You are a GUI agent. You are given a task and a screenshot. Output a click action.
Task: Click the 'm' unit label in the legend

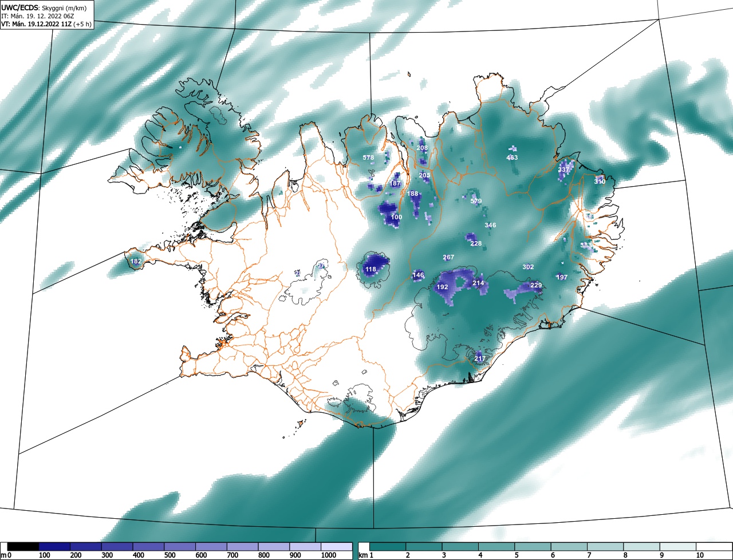coord(3,555)
